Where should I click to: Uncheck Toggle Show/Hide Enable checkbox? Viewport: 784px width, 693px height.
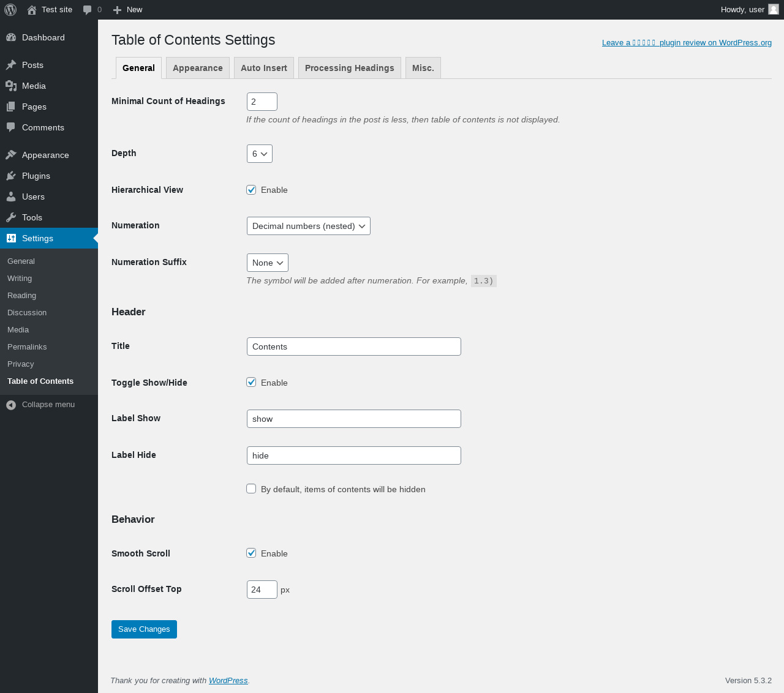click(x=251, y=382)
